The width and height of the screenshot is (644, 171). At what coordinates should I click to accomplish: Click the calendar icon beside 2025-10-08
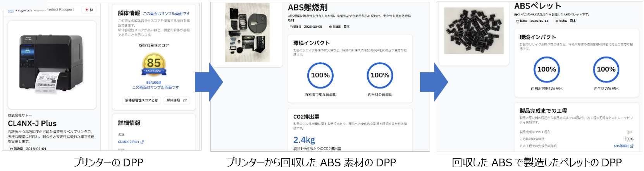coord(291,27)
